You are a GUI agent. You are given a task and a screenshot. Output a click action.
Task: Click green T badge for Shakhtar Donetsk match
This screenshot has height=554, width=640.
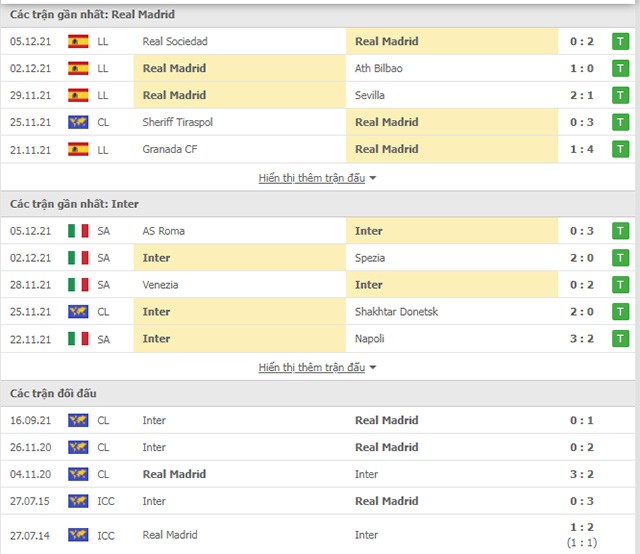tap(620, 311)
